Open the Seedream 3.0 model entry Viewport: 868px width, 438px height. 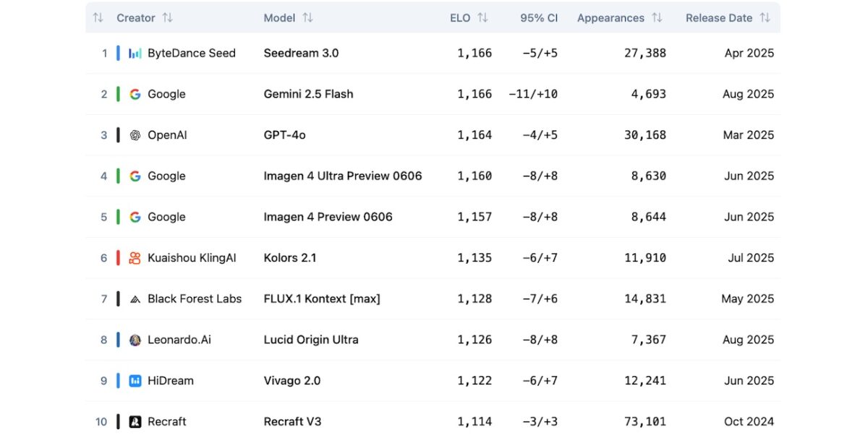[x=301, y=53]
